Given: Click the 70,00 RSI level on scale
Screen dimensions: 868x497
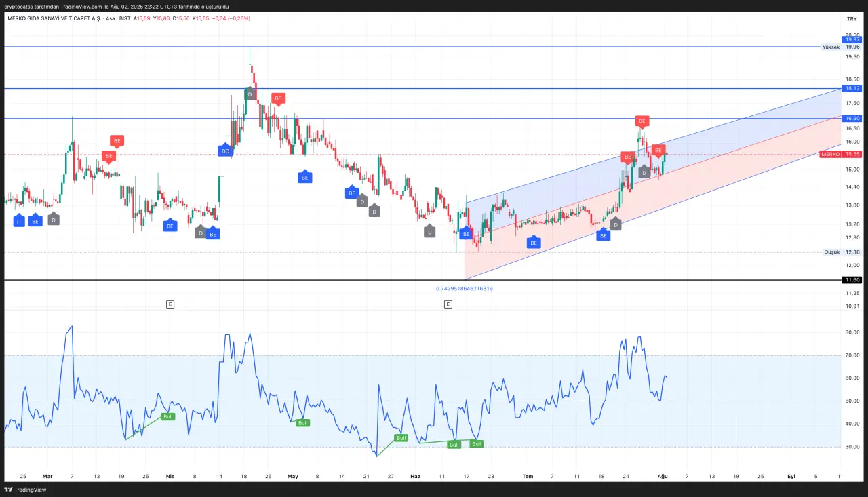Looking at the screenshot, I should pyautogui.click(x=852, y=355).
